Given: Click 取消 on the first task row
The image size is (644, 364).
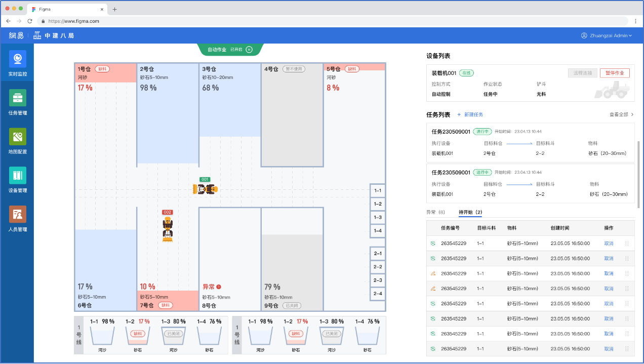Looking at the screenshot, I should point(608,244).
